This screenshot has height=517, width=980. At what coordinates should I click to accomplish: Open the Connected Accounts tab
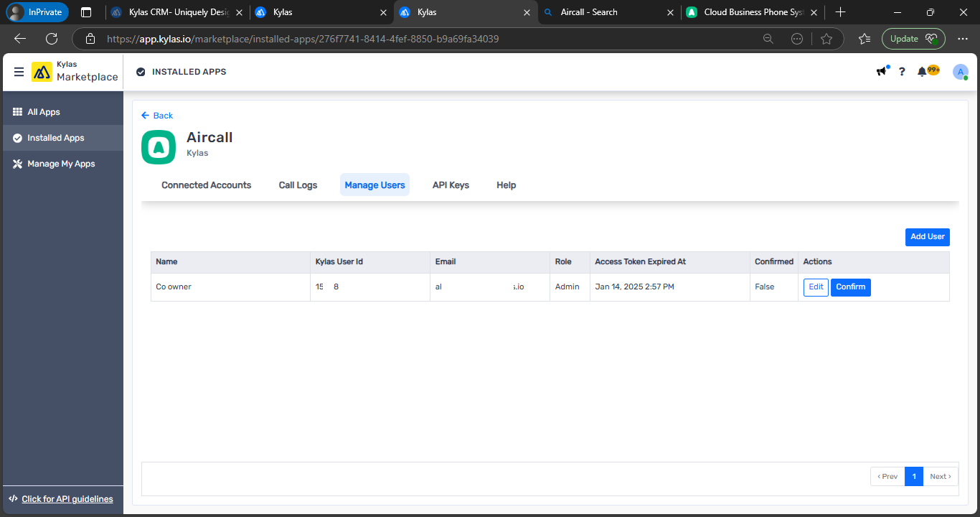point(207,185)
